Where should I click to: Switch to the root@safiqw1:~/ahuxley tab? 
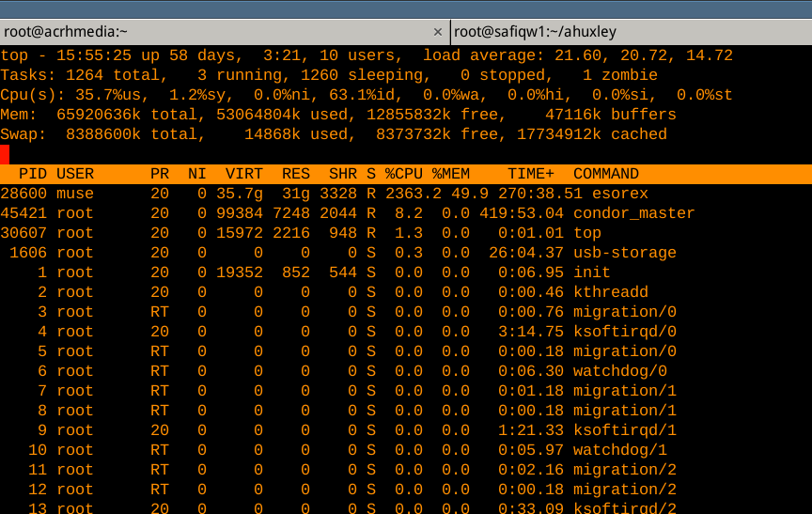click(x=632, y=32)
